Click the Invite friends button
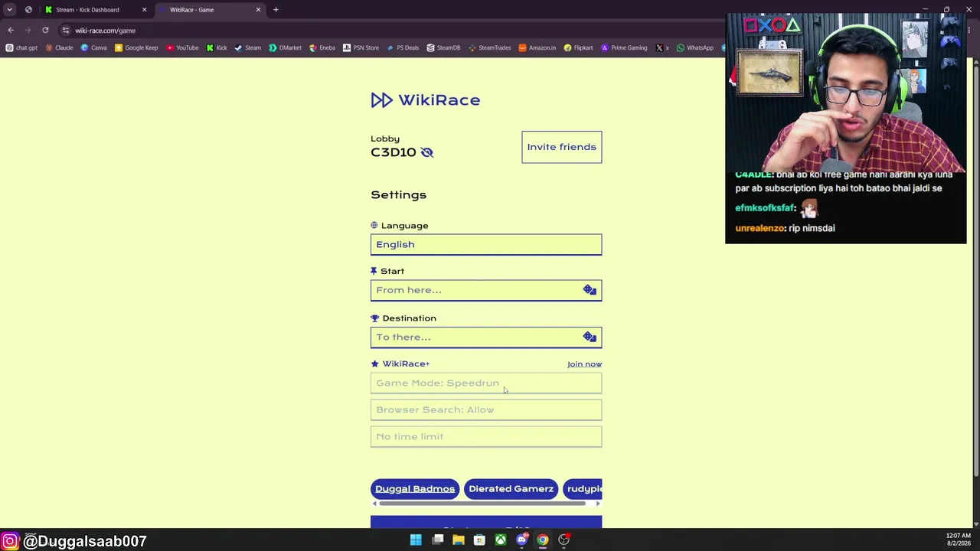The image size is (980, 551). (x=562, y=147)
